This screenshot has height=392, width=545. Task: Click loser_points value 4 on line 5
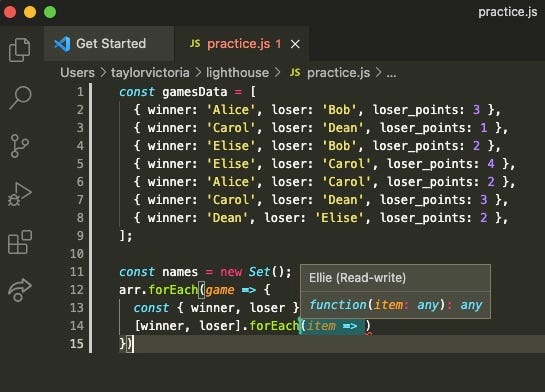coord(491,164)
